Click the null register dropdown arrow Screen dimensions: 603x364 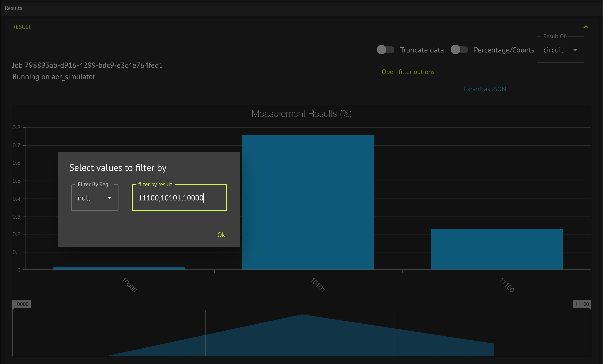click(x=109, y=198)
